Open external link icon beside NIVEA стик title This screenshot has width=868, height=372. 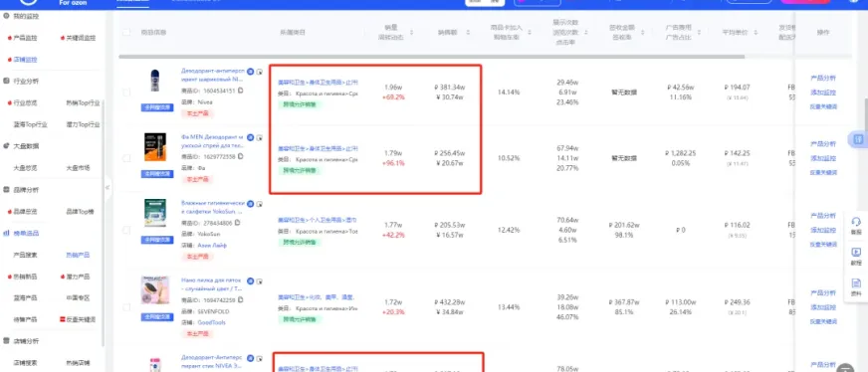click(259, 359)
